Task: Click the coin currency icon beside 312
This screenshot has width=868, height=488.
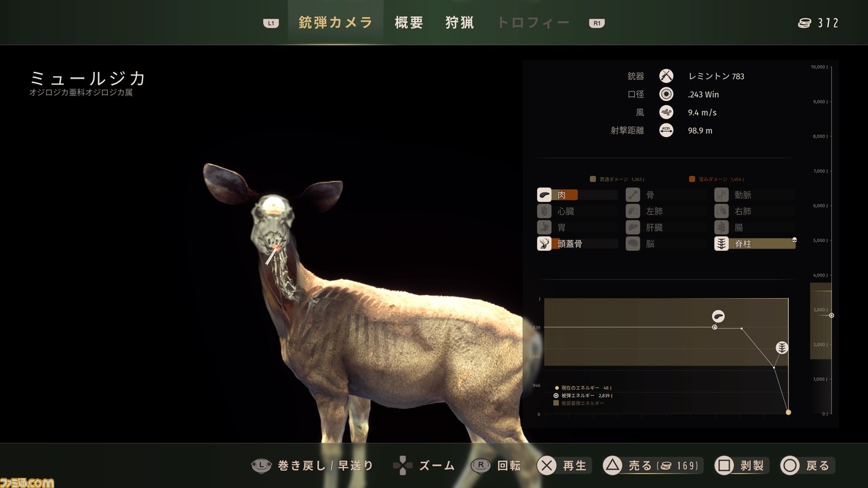Action: tap(804, 23)
